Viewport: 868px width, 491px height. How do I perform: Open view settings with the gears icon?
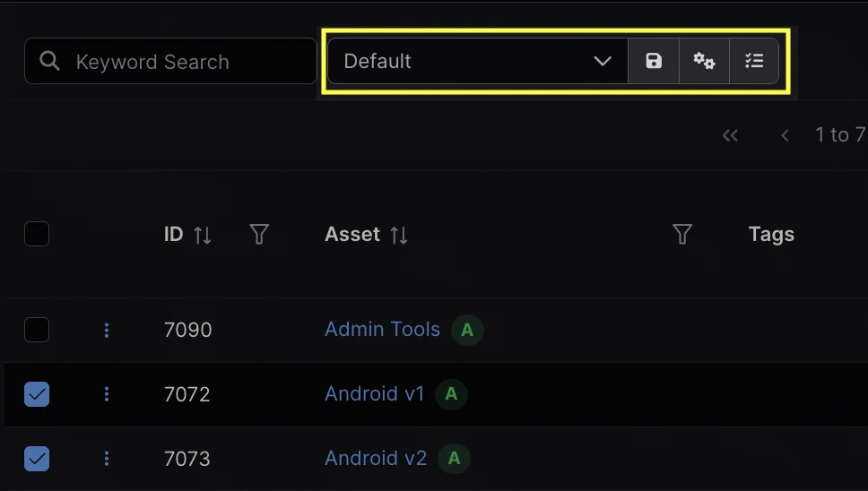(704, 61)
